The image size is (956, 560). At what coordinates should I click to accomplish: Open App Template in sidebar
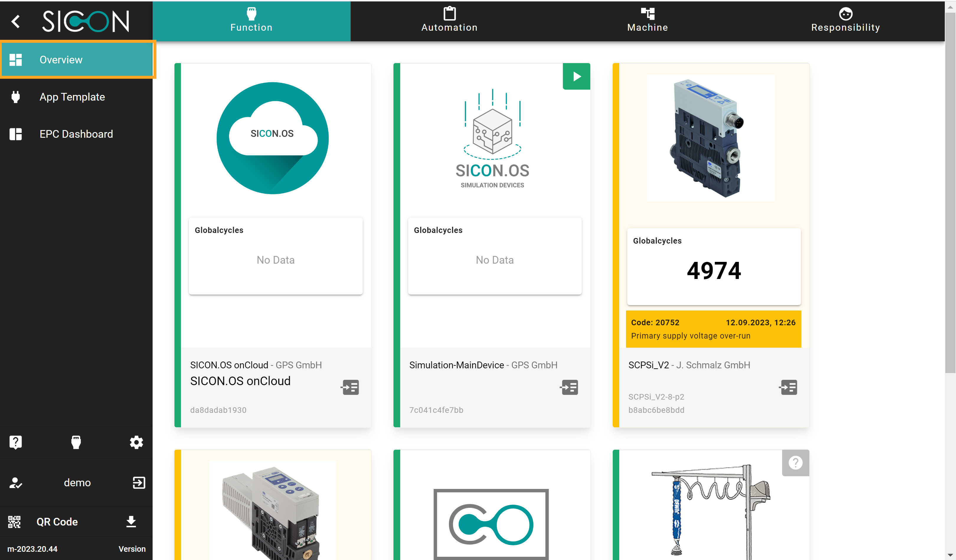(72, 97)
